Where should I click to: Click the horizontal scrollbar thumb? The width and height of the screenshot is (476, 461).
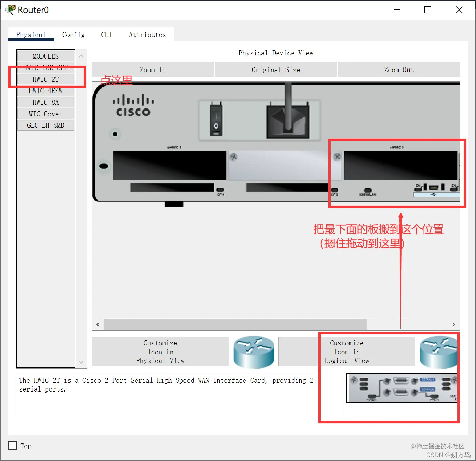(x=235, y=324)
